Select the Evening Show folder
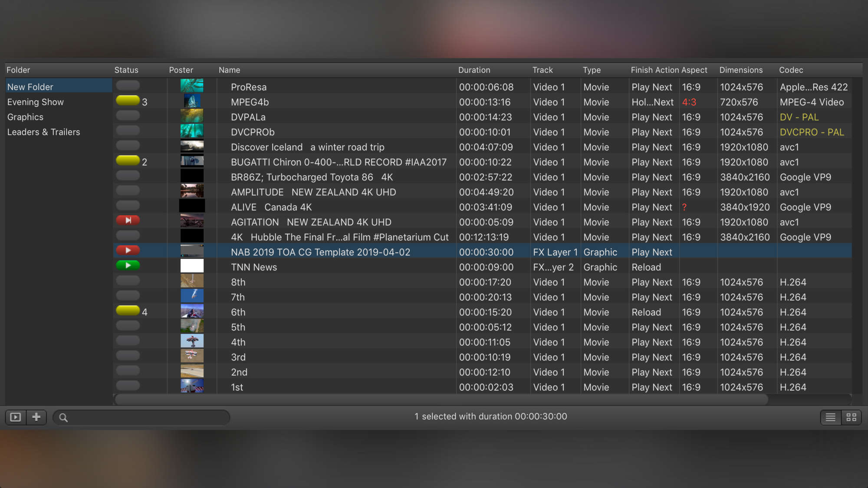Screen dimensions: 868x488 click(36, 102)
